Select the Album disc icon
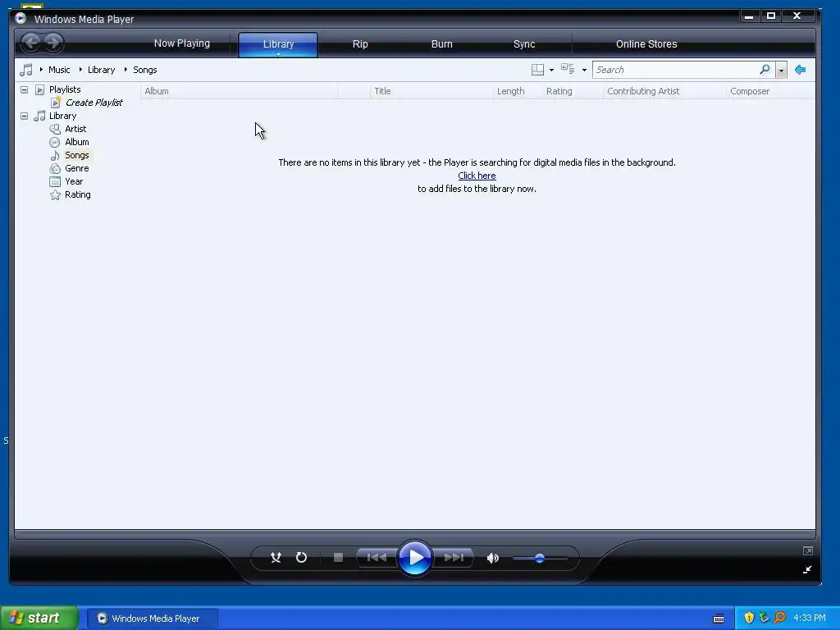Viewport: 840px width, 630px height. coord(55,142)
